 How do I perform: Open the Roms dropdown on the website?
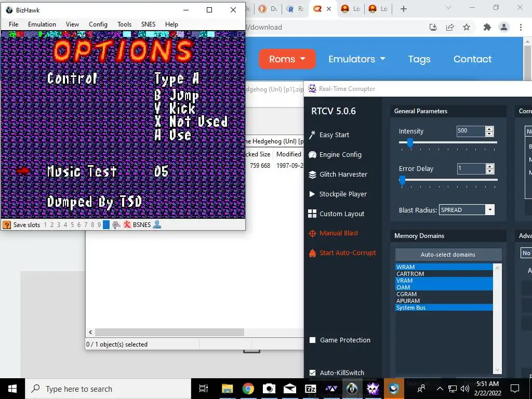tap(287, 59)
